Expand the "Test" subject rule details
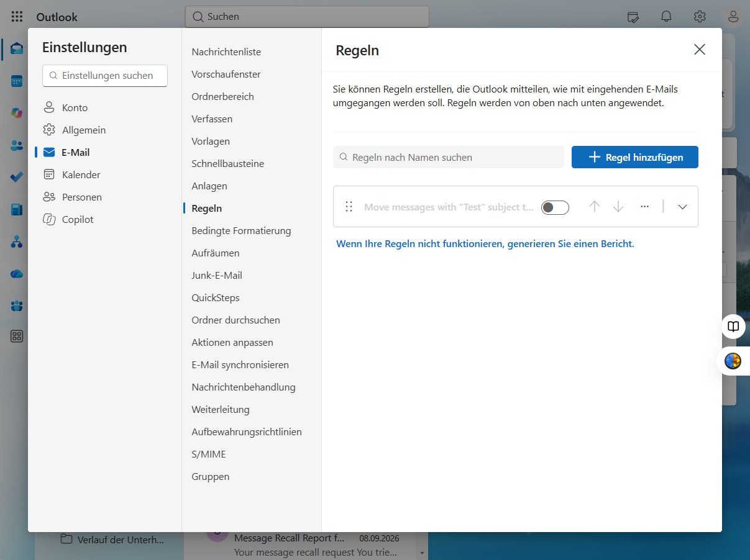 click(x=682, y=207)
